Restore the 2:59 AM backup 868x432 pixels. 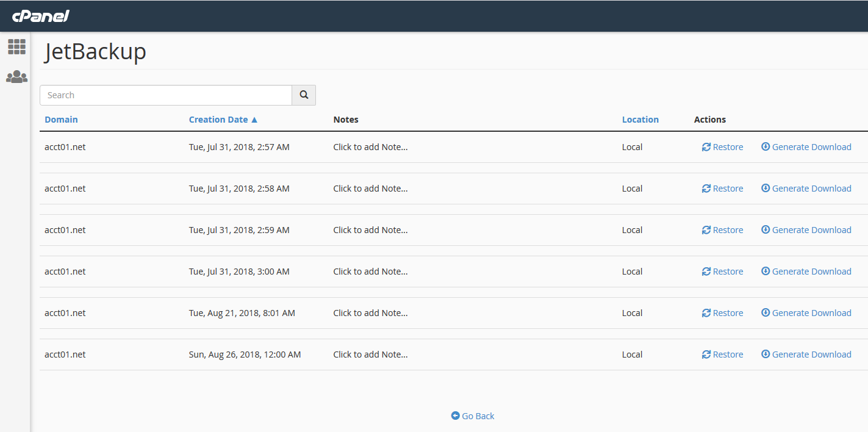tap(722, 230)
